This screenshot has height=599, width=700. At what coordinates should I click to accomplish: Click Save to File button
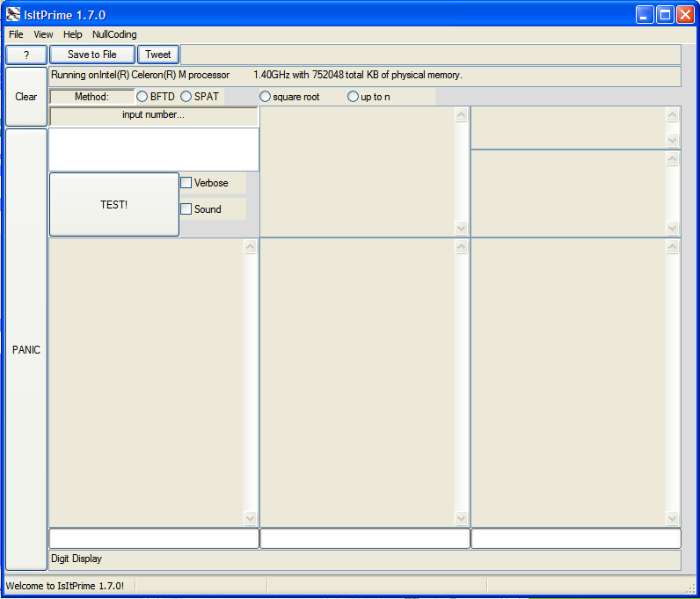[x=92, y=55]
